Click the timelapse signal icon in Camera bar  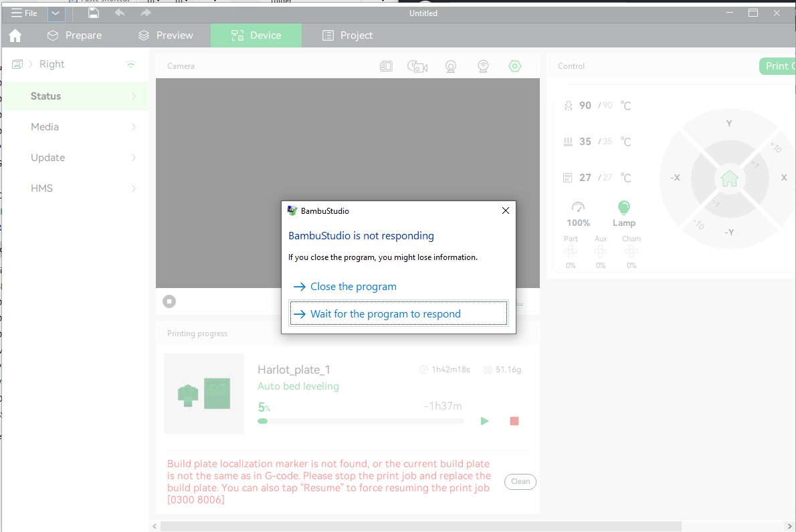[483, 66]
